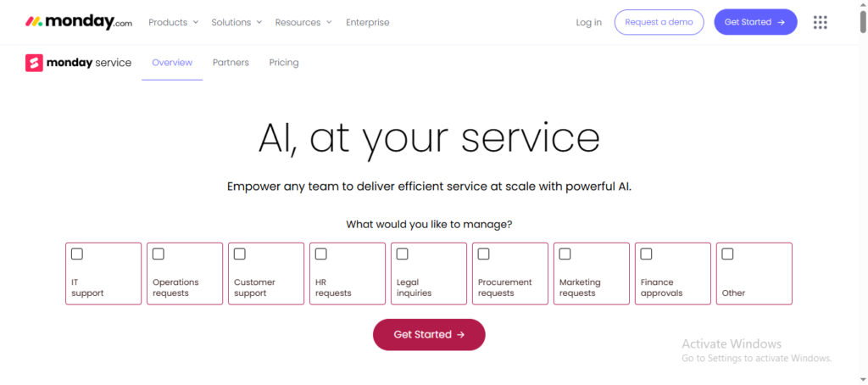Viewport: 868px width, 385px height.
Task: Tick the Customer support checkbox
Action: pyautogui.click(x=240, y=254)
